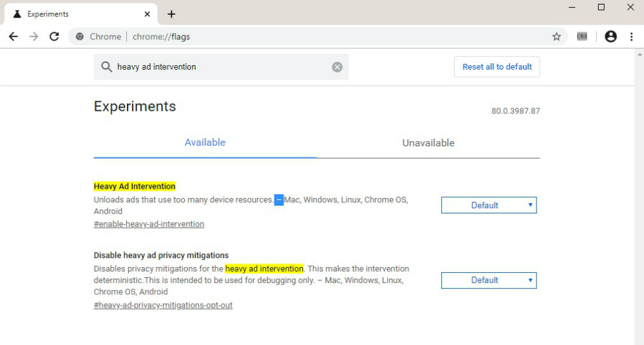Close the Experiments tab
This screenshot has height=345, width=644.
pos(147,14)
